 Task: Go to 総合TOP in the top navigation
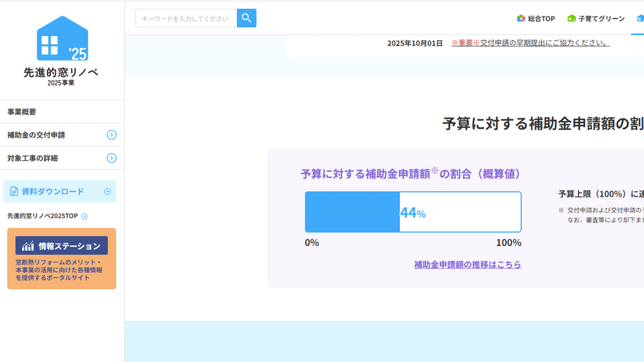tap(541, 19)
